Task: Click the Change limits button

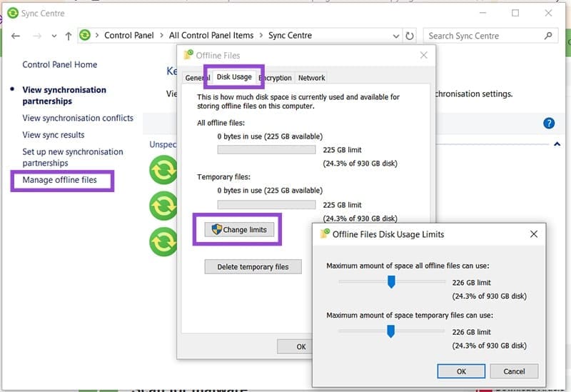Action: (239, 229)
